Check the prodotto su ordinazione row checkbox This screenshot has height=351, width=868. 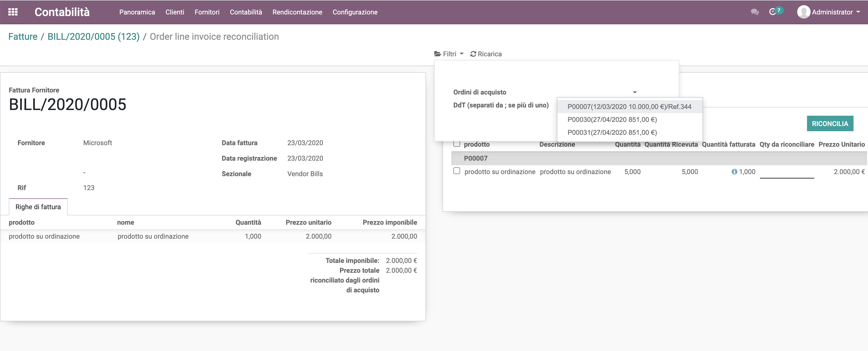click(x=457, y=171)
